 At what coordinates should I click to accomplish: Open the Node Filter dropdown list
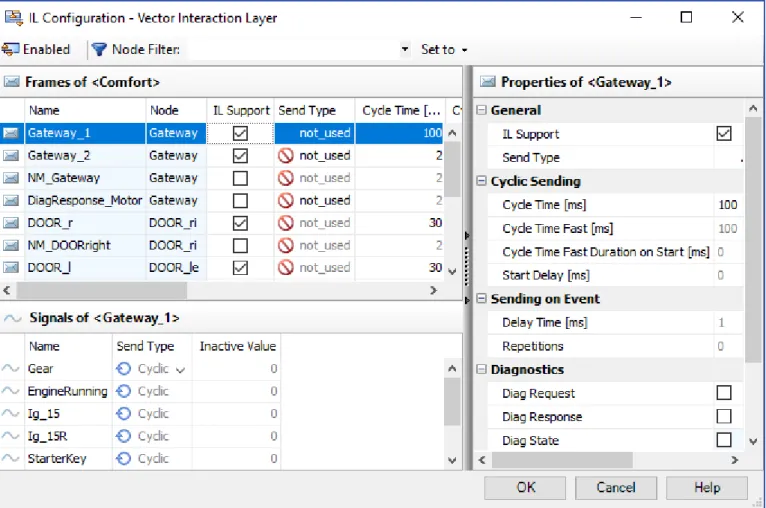pyautogui.click(x=404, y=49)
